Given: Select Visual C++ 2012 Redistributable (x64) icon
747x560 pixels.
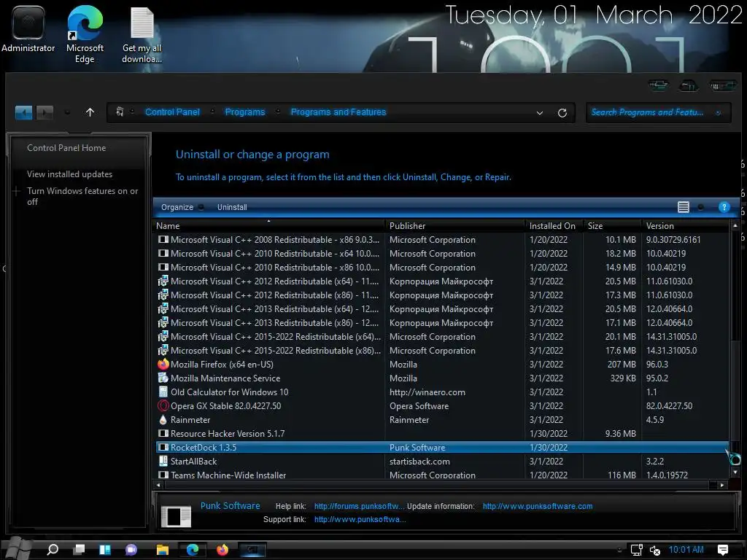Looking at the screenshot, I should (x=163, y=281).
